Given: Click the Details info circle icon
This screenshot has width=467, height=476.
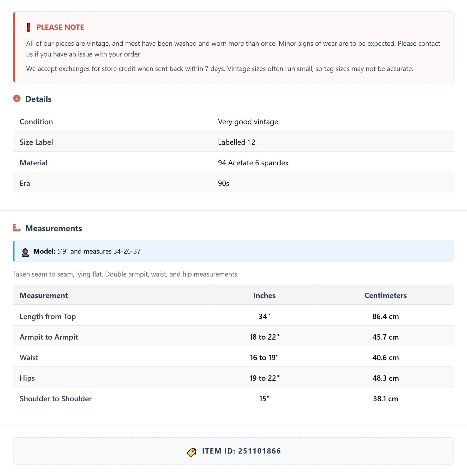Looking at the screenshot, I should 17,98.
